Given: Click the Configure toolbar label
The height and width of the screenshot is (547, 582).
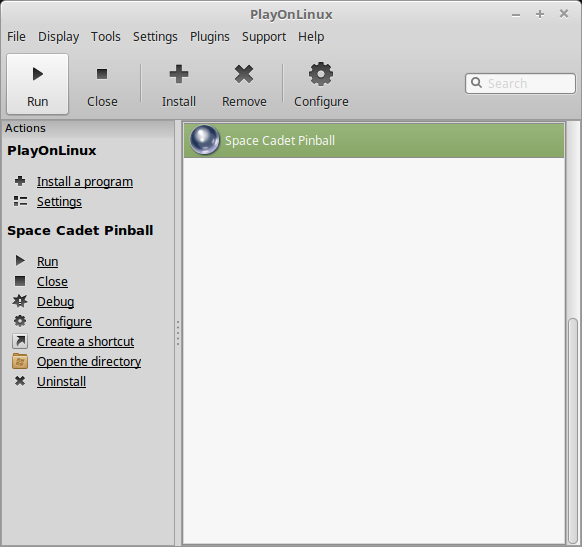Looking at the screenshot, I should 321,102.
